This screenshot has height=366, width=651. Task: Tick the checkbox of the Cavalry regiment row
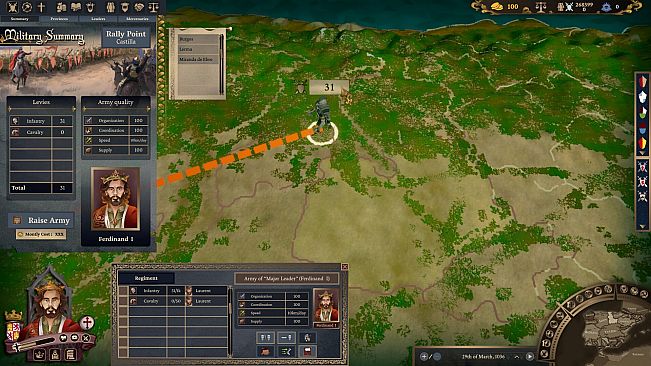[x=123, y=301]
